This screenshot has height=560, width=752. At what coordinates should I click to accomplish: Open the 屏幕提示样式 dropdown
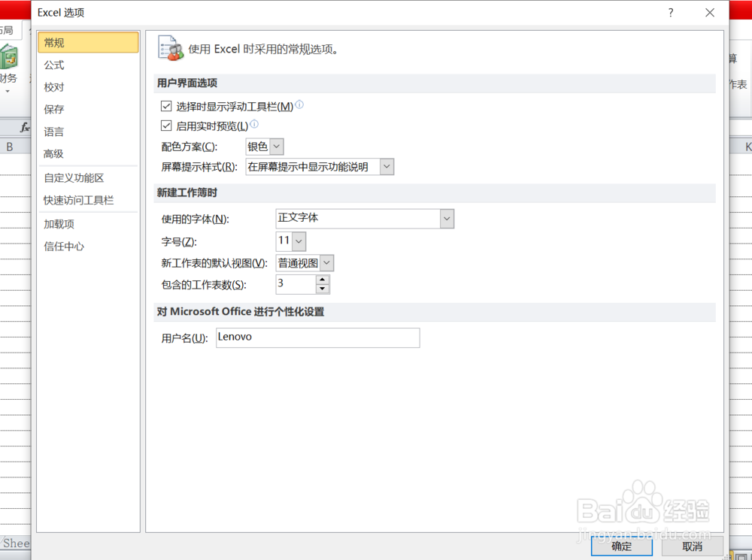pyautogui.click(x=387, y=166)
